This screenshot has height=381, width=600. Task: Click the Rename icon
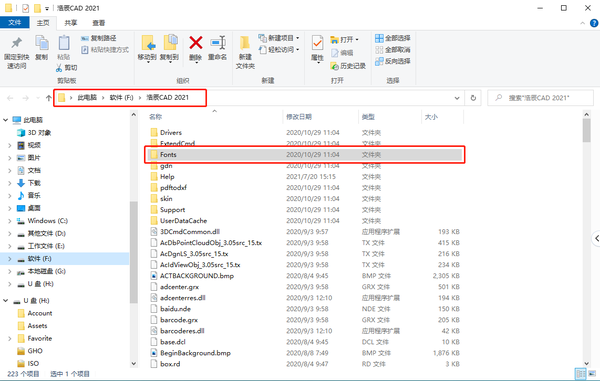[218, 42]
